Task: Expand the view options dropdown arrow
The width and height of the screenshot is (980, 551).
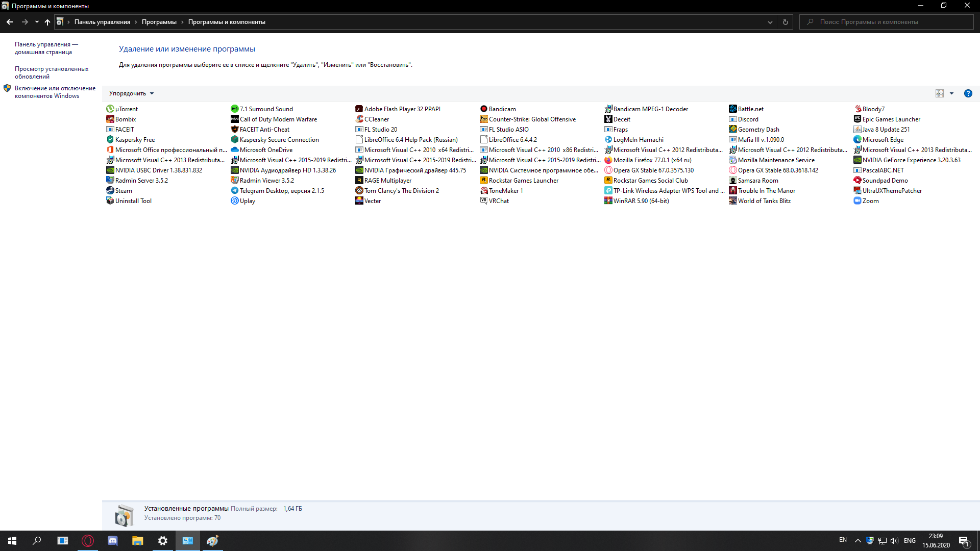Action: 951,93
